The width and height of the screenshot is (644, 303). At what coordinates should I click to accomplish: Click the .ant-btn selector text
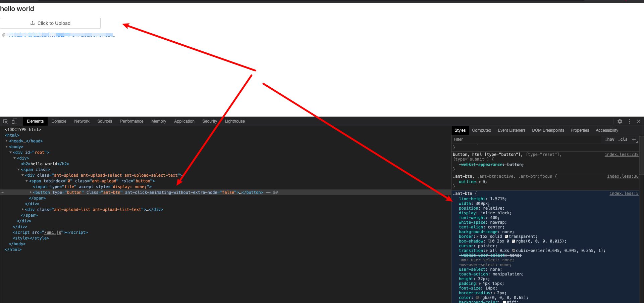[x=463, y=193]
